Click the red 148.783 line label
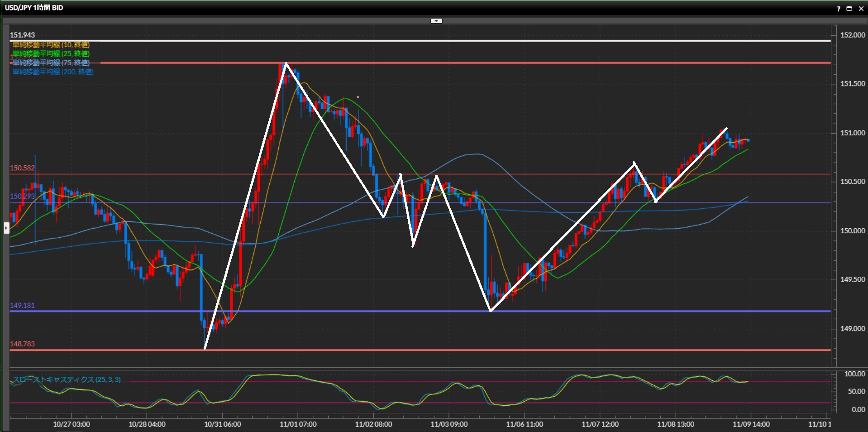 tap(23, 344)
